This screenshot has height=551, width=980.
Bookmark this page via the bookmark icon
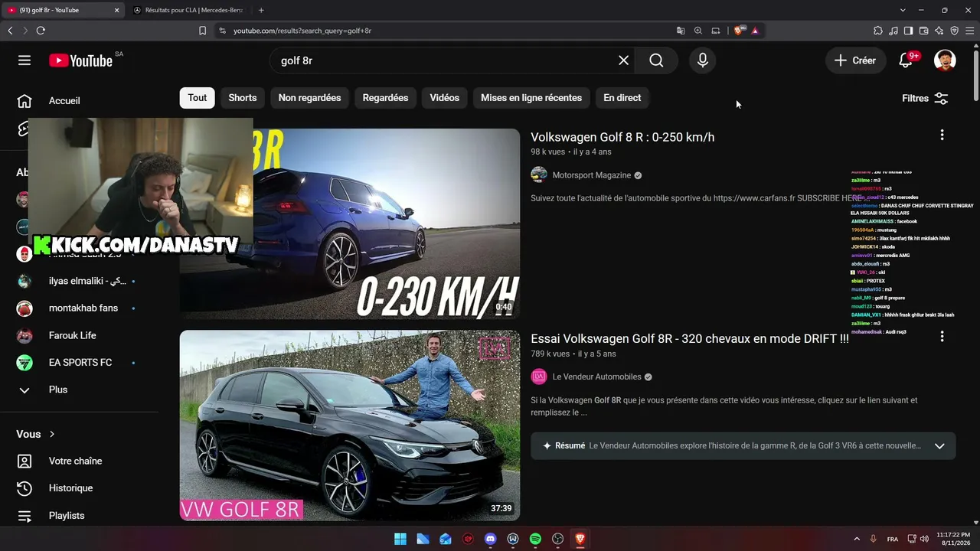coord(202,31)
